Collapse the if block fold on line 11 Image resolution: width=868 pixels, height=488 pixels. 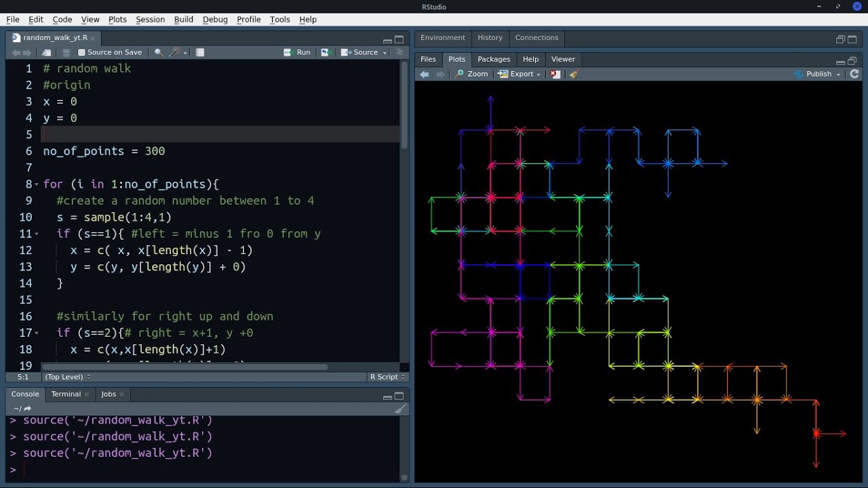[x=37, y=234]
